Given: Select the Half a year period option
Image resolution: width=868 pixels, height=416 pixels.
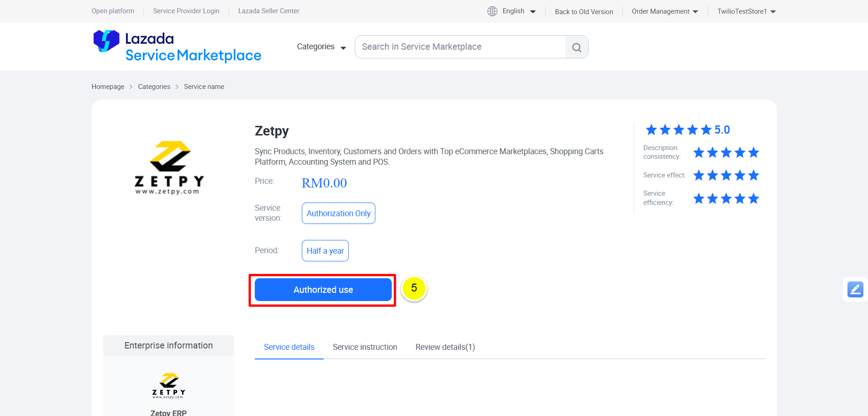Looking at the screenshot, I should [325, 251].
